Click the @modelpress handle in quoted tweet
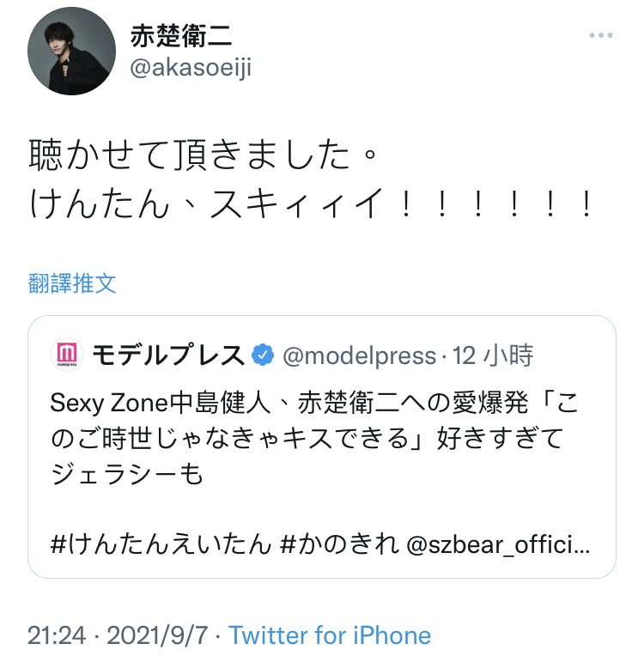Screen dimensions: 644x662 pyautogui.click(x=360, y=355)
